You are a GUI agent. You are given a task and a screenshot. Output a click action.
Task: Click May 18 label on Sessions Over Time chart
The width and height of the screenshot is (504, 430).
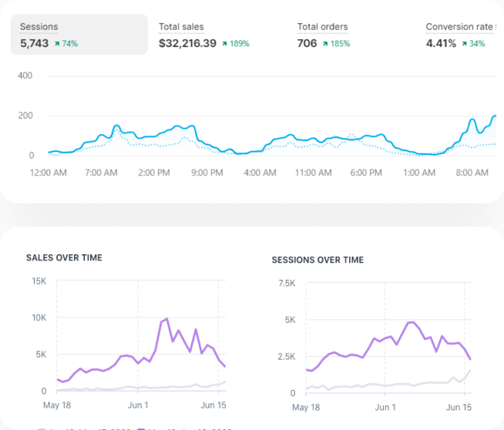[x=306, y=407]
